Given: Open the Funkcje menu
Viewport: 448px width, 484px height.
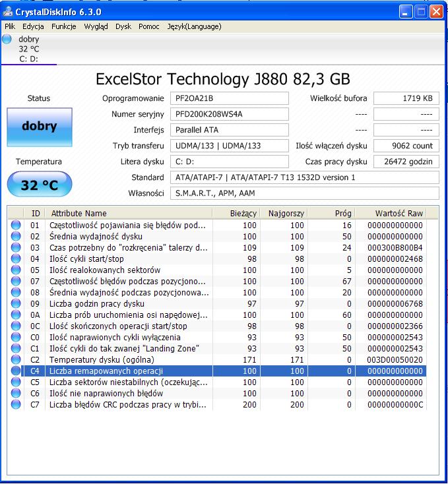Looking at the screenshot, I should tap(63, 26).
